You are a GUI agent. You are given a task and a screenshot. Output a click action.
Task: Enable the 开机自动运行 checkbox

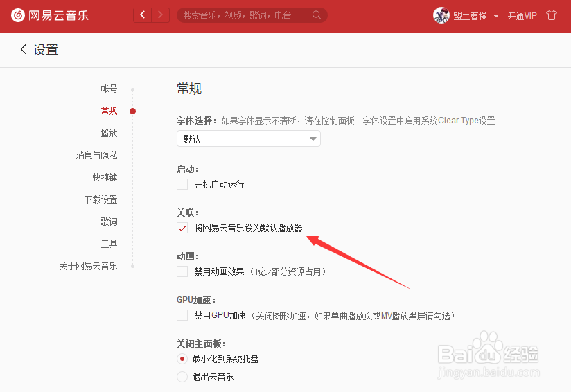click(x=182, y=184)
